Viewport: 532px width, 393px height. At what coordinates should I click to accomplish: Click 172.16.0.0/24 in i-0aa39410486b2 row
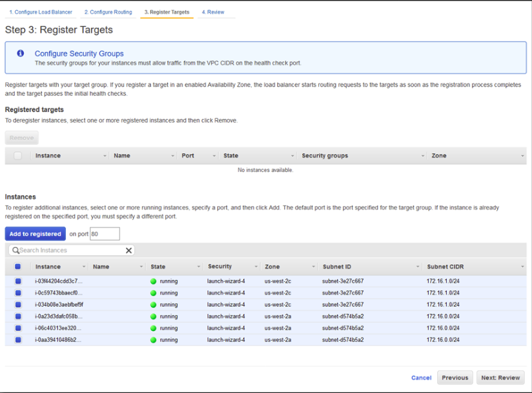coord(443,340)
